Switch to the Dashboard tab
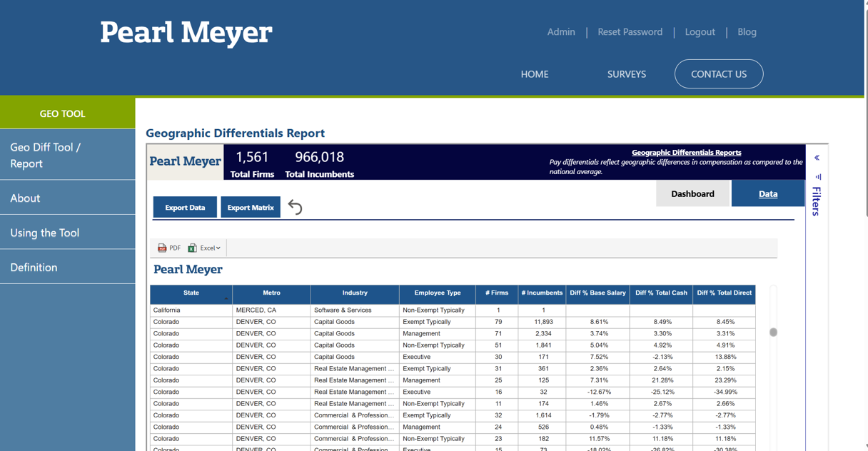 click(x=692, y=193)
